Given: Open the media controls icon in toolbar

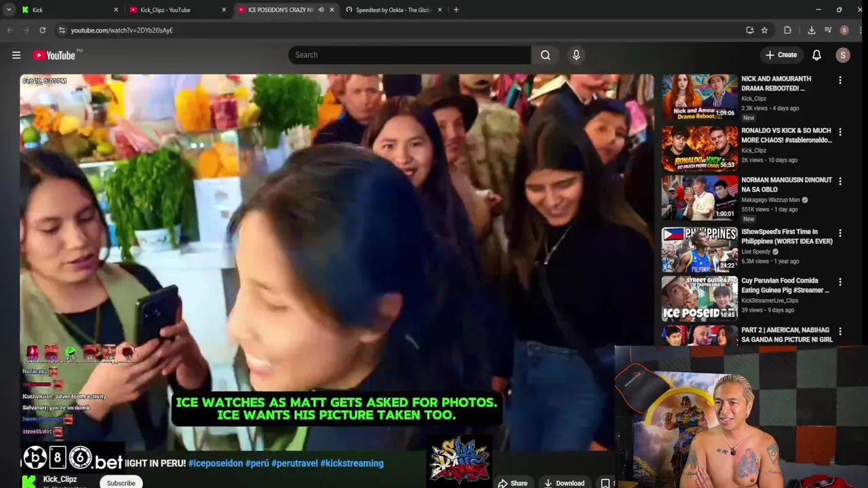Looking at the screenshot, I should click(x=828, y=30).
